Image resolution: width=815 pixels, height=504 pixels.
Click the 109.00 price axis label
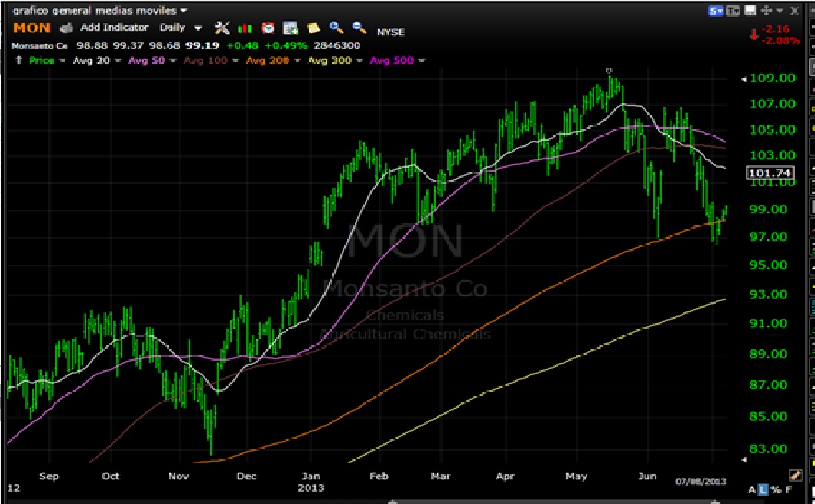click(x=773, y=78)
